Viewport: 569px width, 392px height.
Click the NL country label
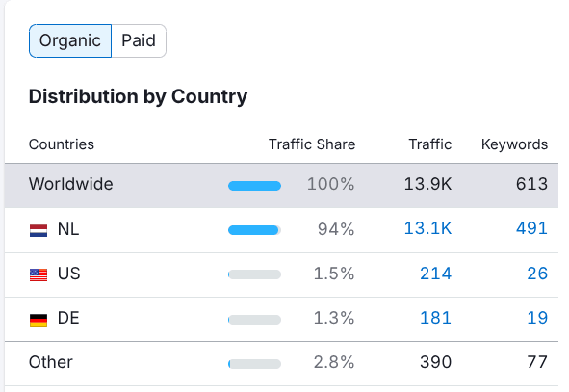click(x=68, y=229)
